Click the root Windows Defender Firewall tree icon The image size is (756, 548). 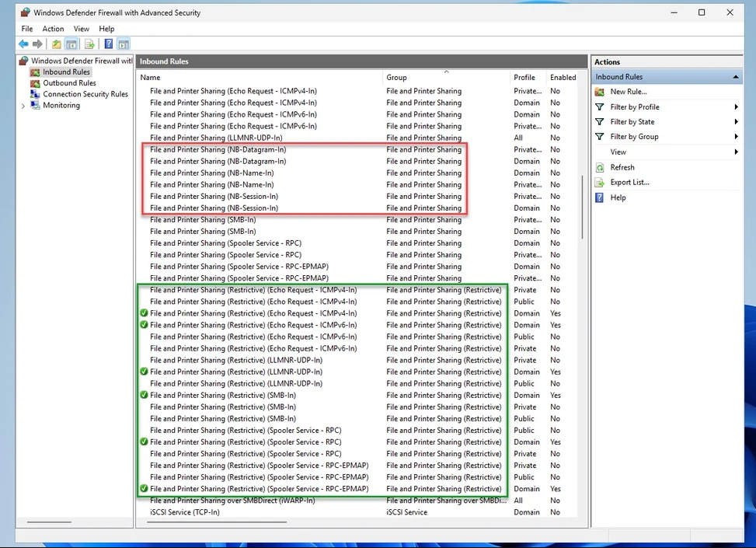point(23,61)
